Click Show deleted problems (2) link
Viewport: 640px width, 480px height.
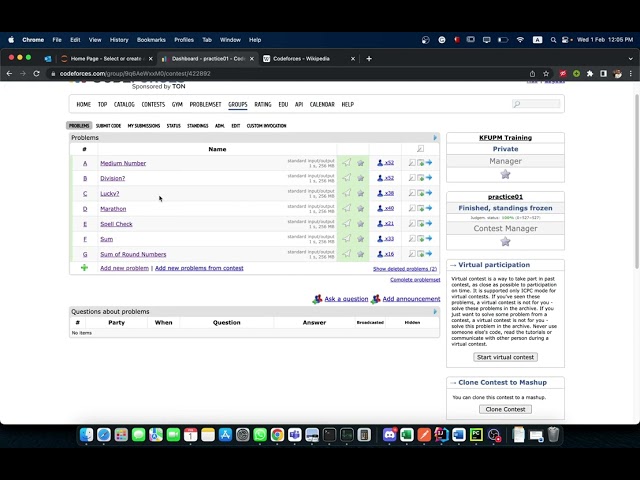[405, 269]
